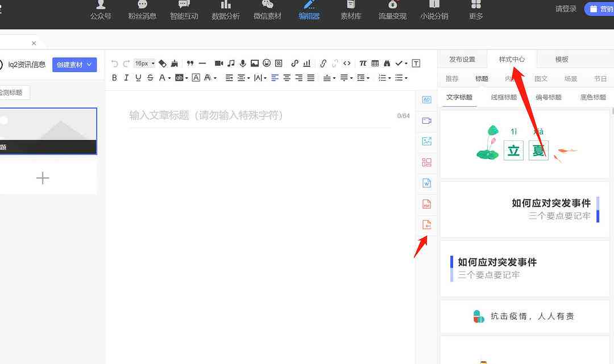Open 流量变现 in top navigation
614x364 pixels.
pyautogui.click(x=392, y=11)
